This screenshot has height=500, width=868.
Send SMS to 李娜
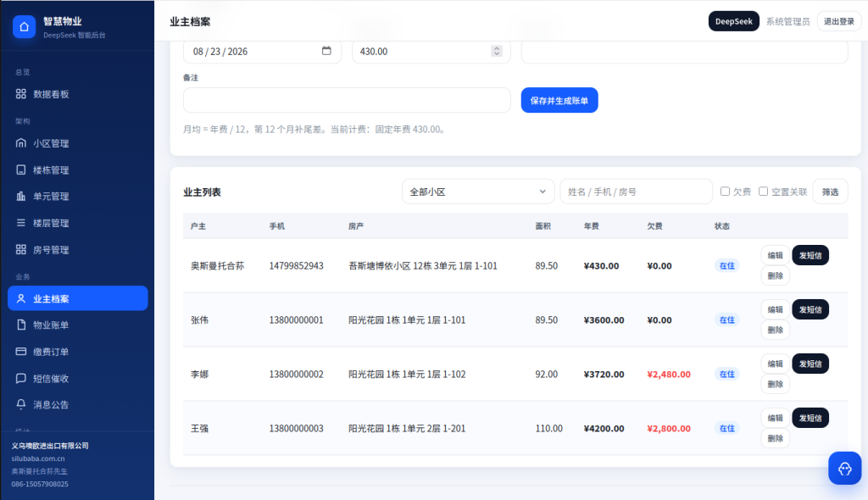[x=810, y=364]
